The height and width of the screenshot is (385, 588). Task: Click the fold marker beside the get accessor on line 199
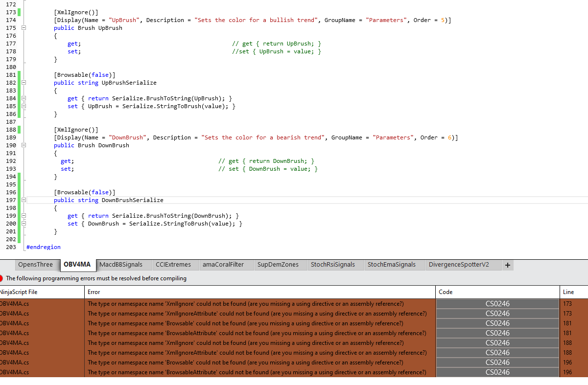(x=24, y=216)
